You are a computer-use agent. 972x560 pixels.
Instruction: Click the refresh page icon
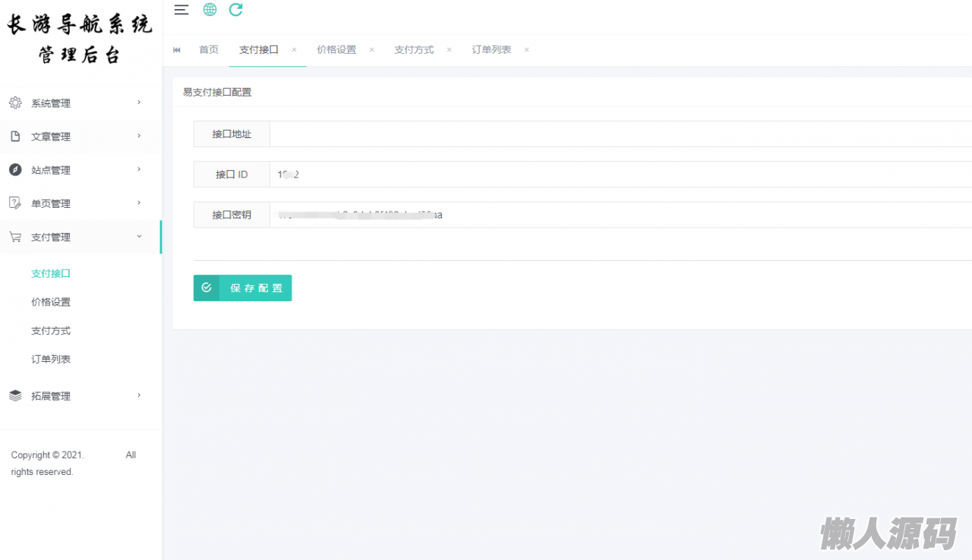(x=236, y=10)
